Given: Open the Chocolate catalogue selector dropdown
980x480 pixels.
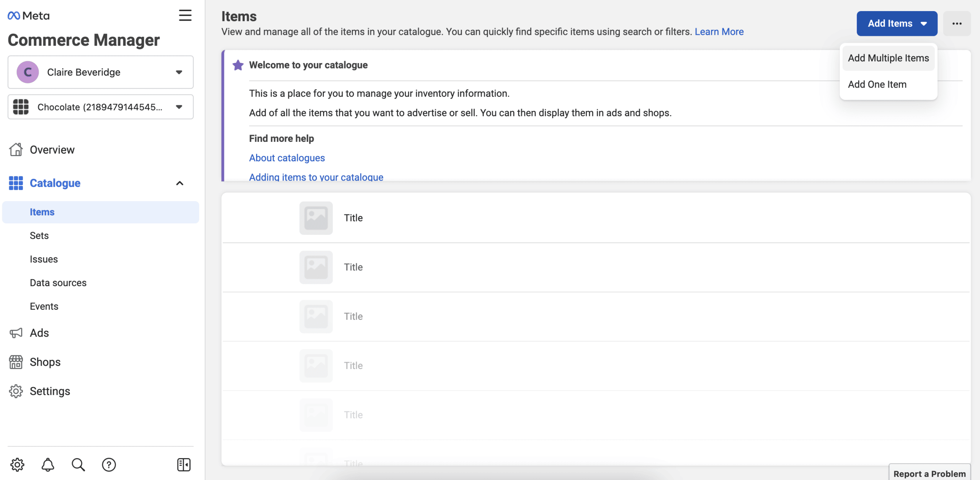Looking at the screenshot, I should (x=101, y=107).
